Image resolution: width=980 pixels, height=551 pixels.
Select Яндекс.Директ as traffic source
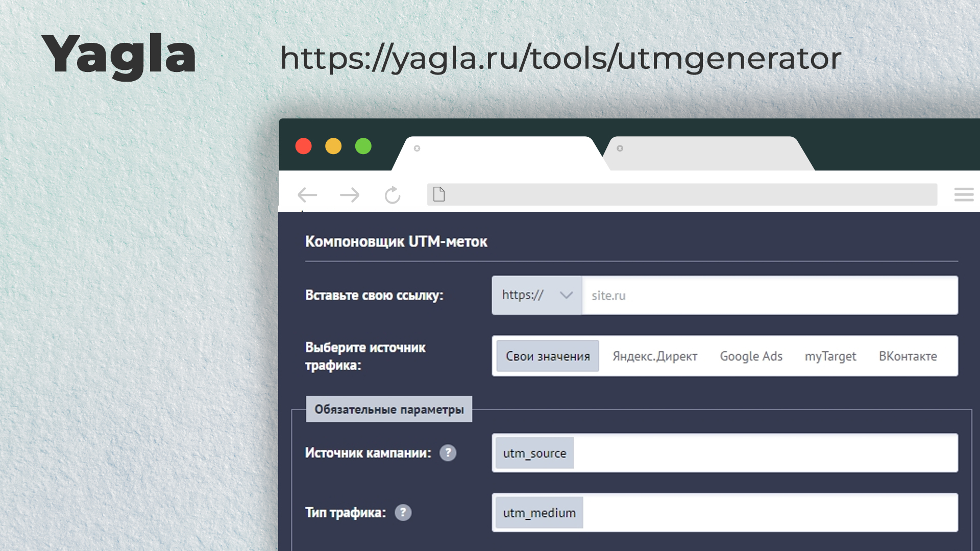pos(655,356)
